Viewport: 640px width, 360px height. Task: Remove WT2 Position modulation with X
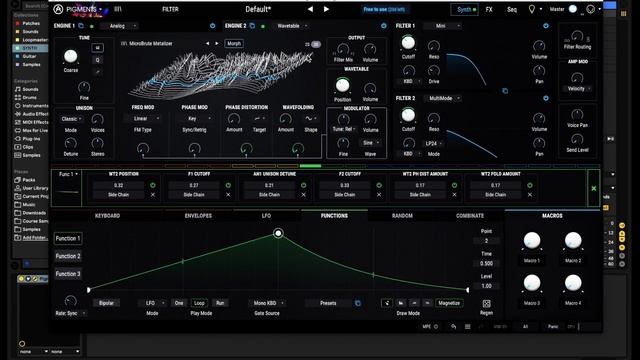click(x=153, y=195)
